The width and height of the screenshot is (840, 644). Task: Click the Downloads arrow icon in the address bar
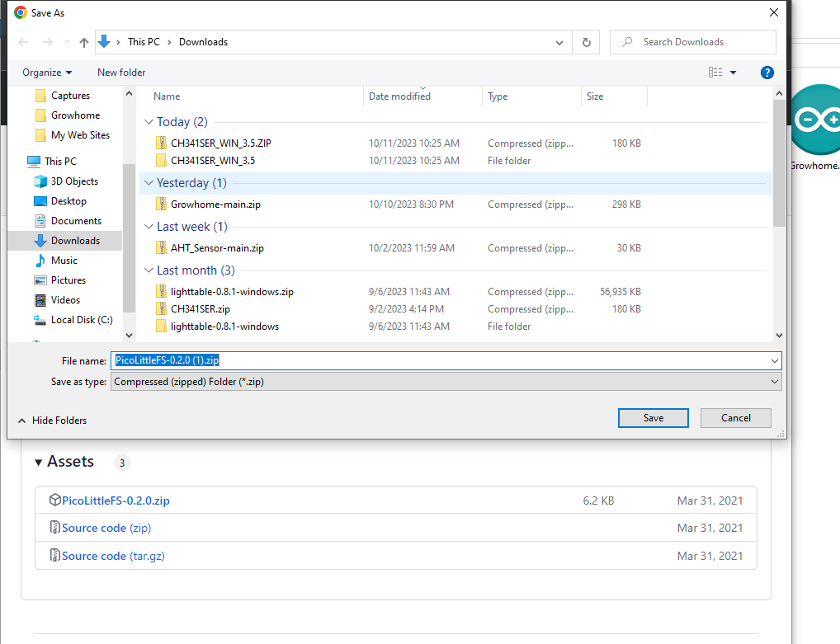tap(104, 41)
